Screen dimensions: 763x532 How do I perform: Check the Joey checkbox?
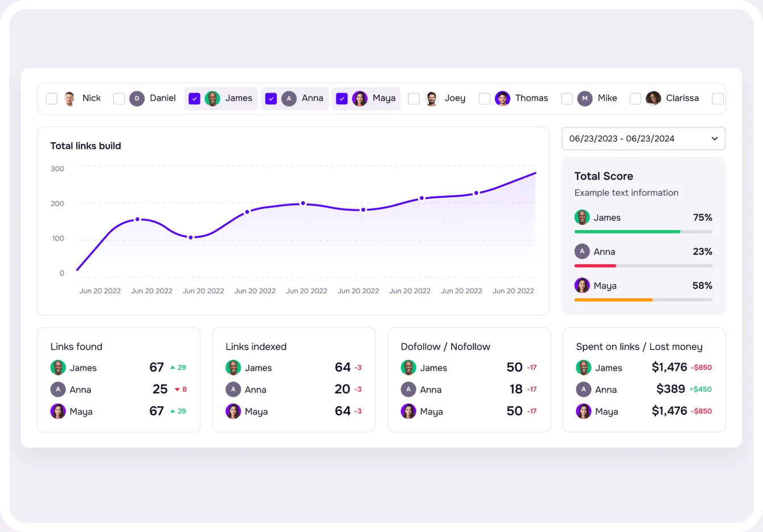(414, 99)
